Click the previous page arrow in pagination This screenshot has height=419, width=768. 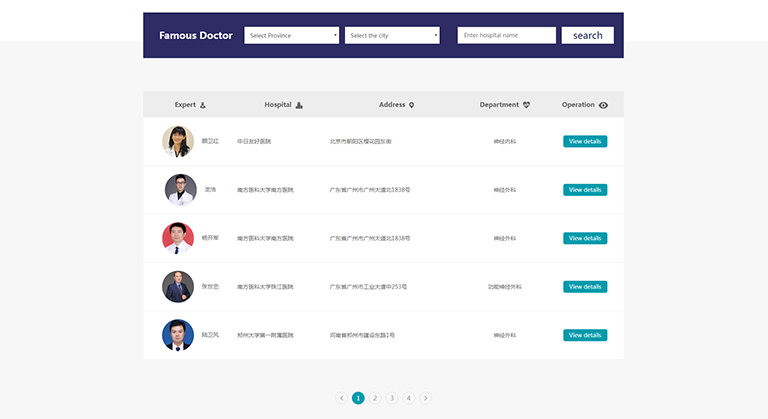[341, 398]
